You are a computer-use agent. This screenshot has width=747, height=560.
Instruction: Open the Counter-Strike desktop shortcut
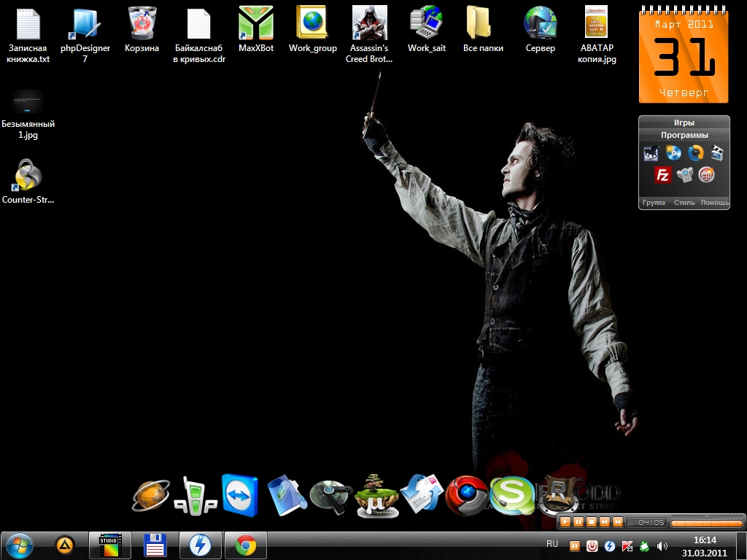[x=28, y=176]
